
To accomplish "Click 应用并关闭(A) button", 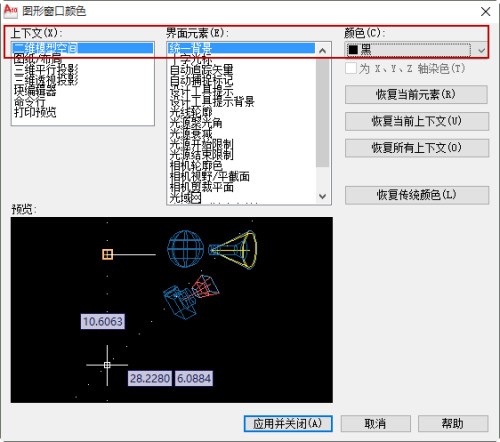I will point(288,424).
